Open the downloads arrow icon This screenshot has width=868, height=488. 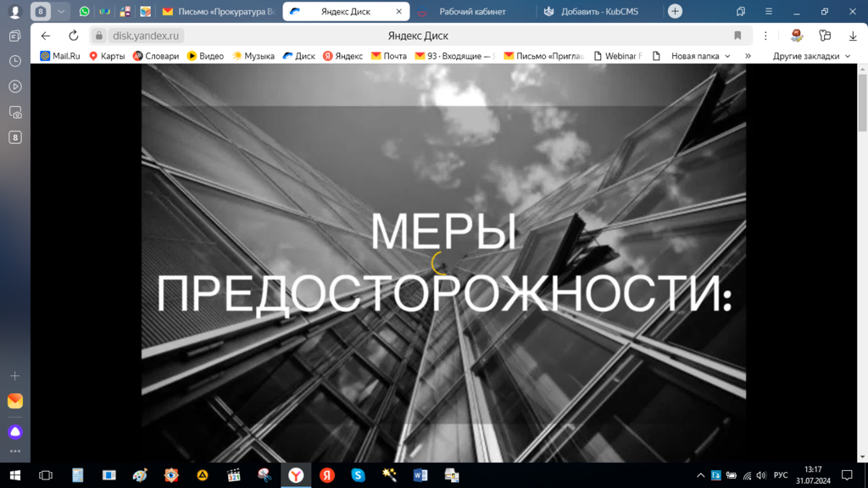click(x=853, y=36)
